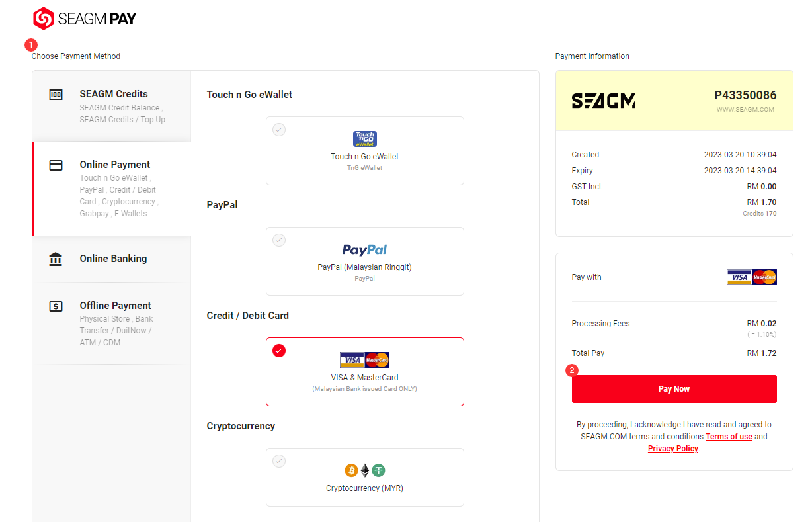Click the Online Banking bank icon
The height and width of the screenshot is (522, 812).
[x=56, y=259]
